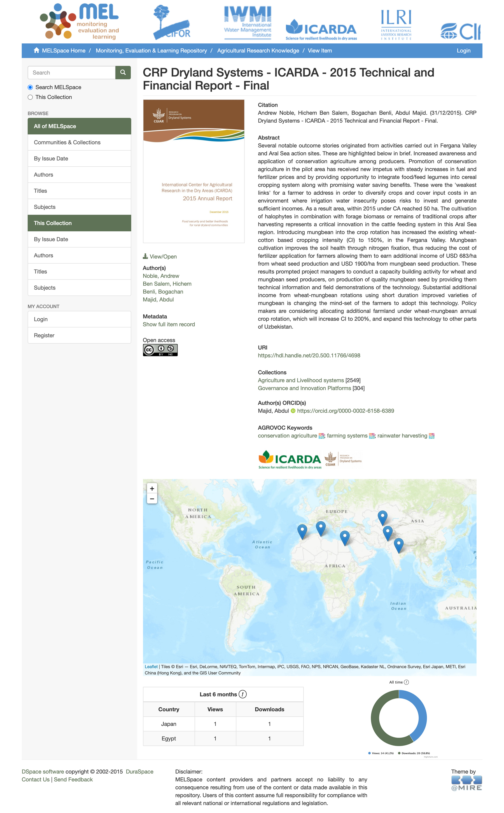Screen dimensions: 504x813
Task: Open the ILRI livestock research institute logo
Action: [396, 24]
